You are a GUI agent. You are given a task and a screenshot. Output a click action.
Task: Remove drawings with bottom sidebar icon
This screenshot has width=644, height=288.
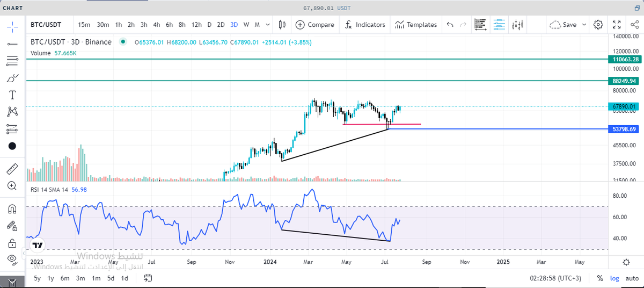click(x=12, y=282)
